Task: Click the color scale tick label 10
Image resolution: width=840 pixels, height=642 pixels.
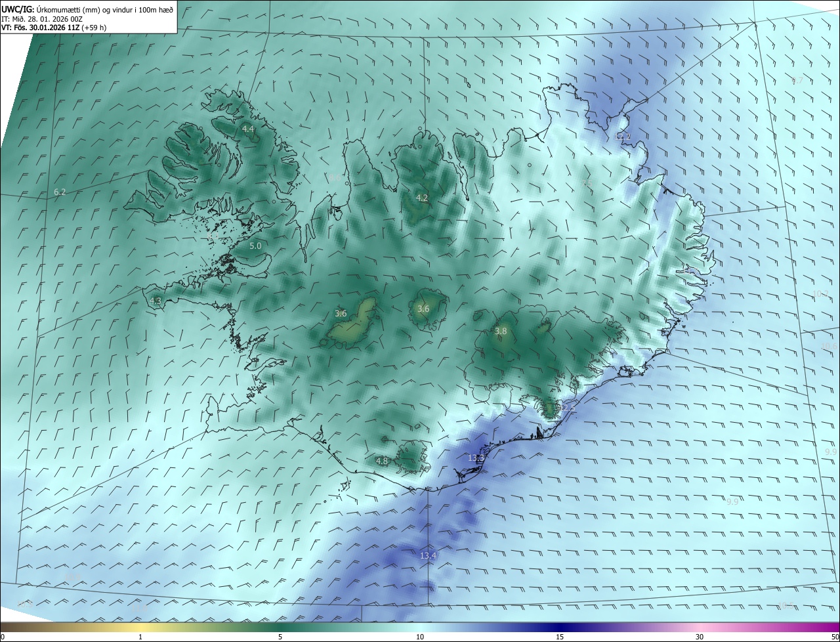Action: click(x=420, y=637)
